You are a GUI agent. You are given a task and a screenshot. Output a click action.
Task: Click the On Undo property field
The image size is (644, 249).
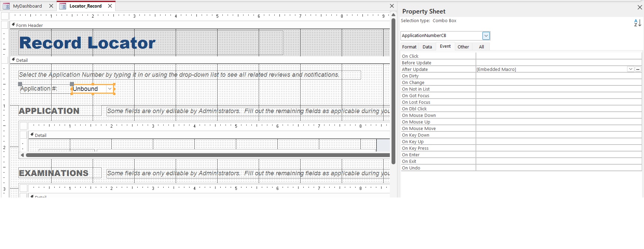coord(559,168)
